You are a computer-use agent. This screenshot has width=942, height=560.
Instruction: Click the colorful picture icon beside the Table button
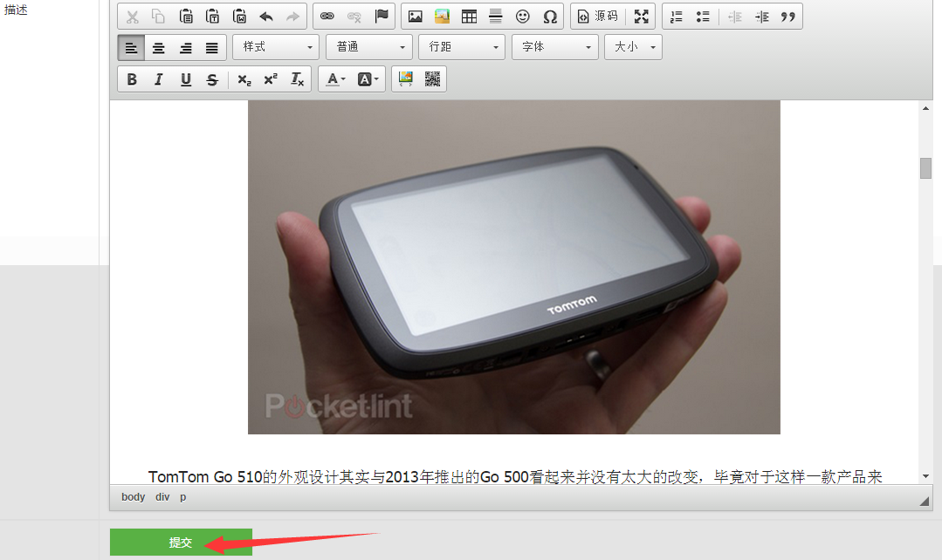pyautogui.click(x=442, y=17)
